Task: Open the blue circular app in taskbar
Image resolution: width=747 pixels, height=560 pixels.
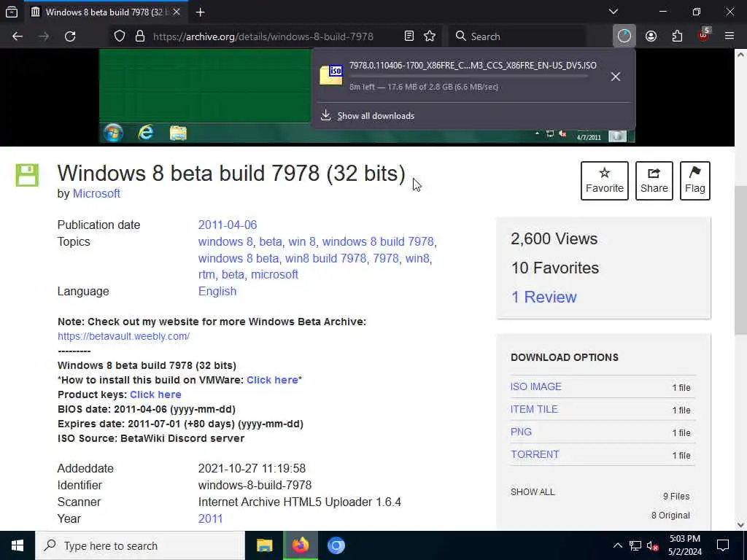Action: coord(336,545)
